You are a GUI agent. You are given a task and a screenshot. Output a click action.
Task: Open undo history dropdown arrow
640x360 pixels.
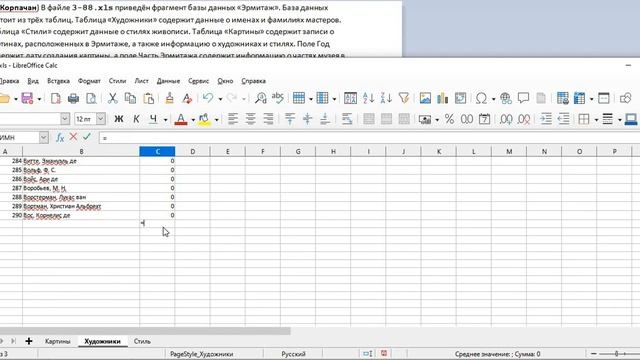220,99
